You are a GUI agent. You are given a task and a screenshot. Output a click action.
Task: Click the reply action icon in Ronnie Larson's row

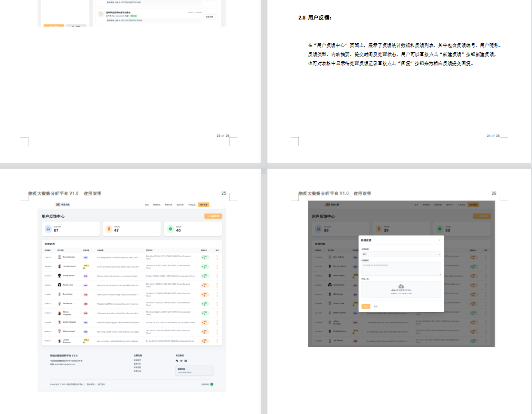(218, 256)
